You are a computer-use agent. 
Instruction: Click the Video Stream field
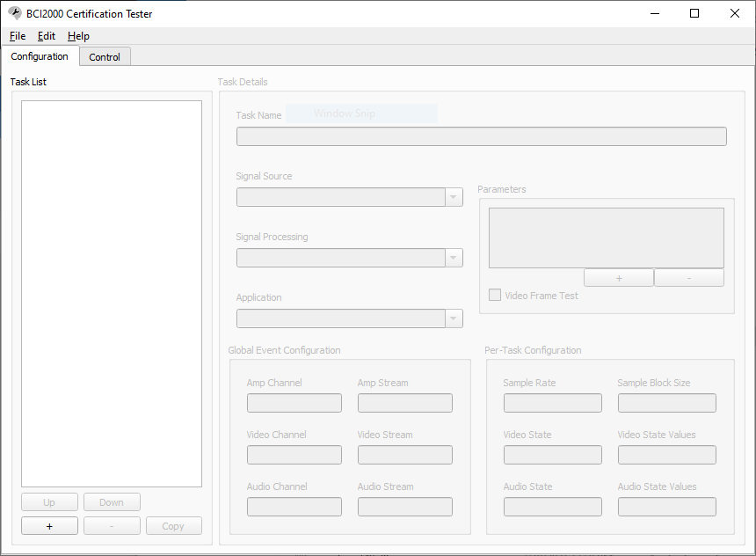point(405,455)
